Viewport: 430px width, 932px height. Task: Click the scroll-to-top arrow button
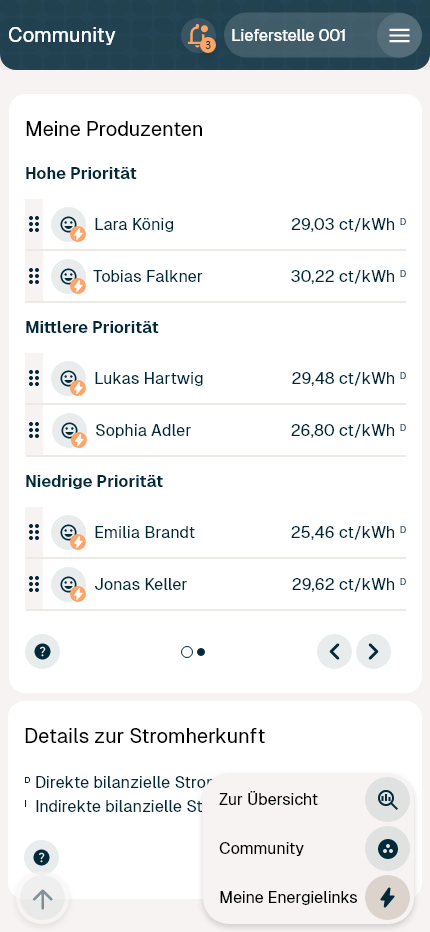tap(42, 899)
